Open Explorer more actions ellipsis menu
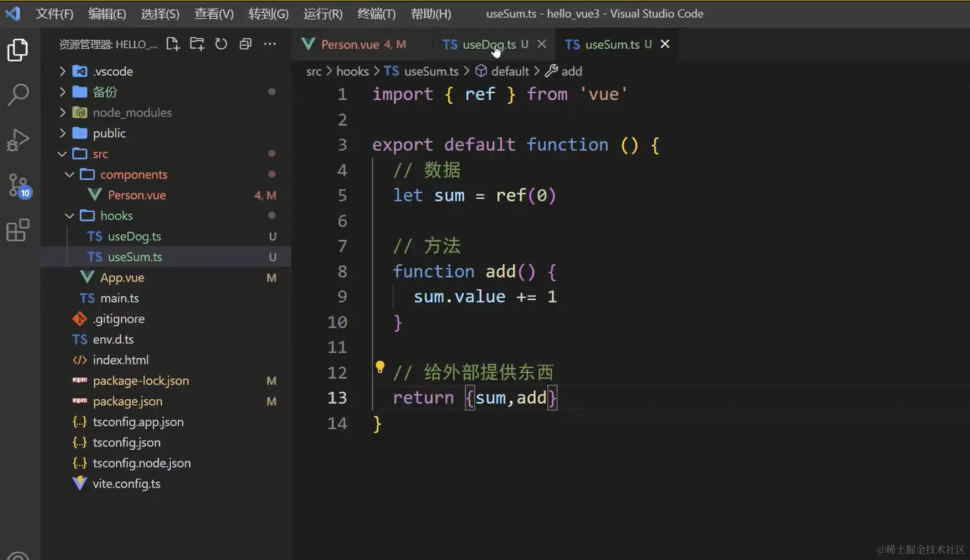Screen dimensions: 970x560 [270, 44]
